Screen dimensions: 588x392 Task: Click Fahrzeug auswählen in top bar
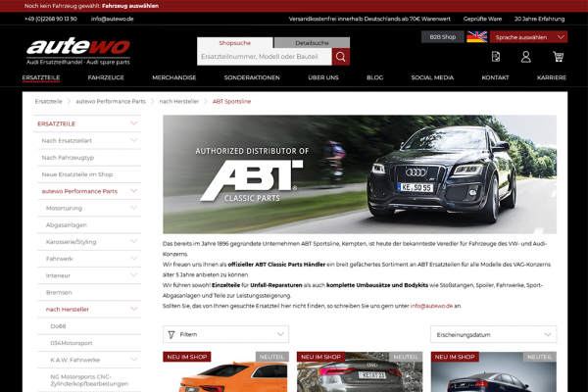coord(130,6)
